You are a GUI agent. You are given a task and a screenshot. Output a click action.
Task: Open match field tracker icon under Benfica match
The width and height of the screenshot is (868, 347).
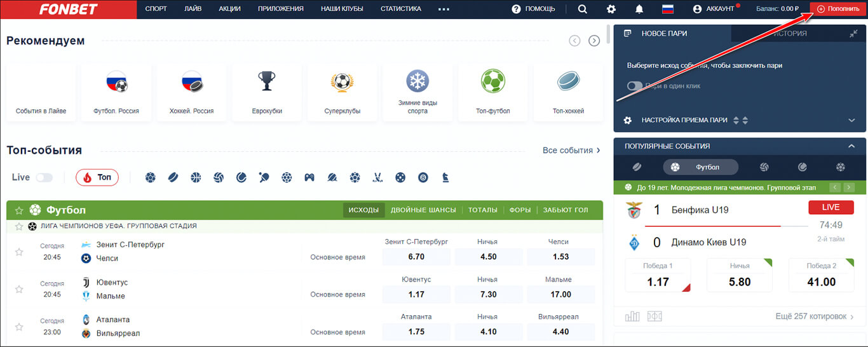coord(654,316)
